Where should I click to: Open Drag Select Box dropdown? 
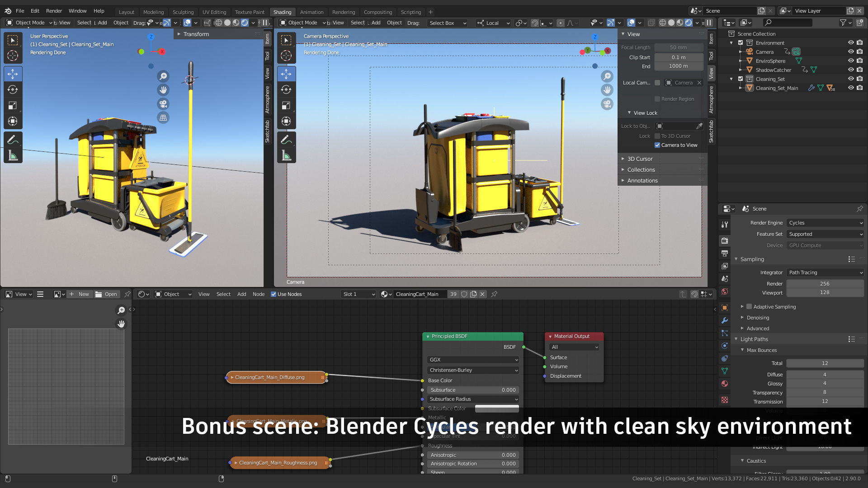[x=447, y=23]
